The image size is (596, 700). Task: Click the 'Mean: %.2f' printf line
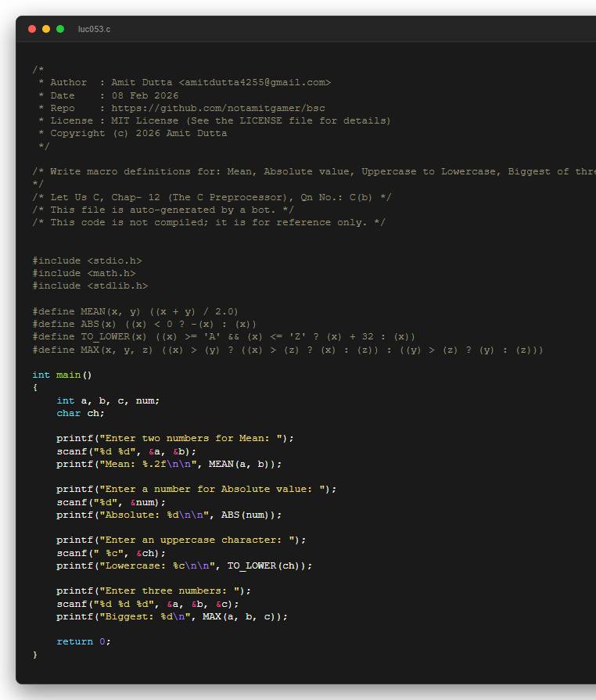click(169, 465)
